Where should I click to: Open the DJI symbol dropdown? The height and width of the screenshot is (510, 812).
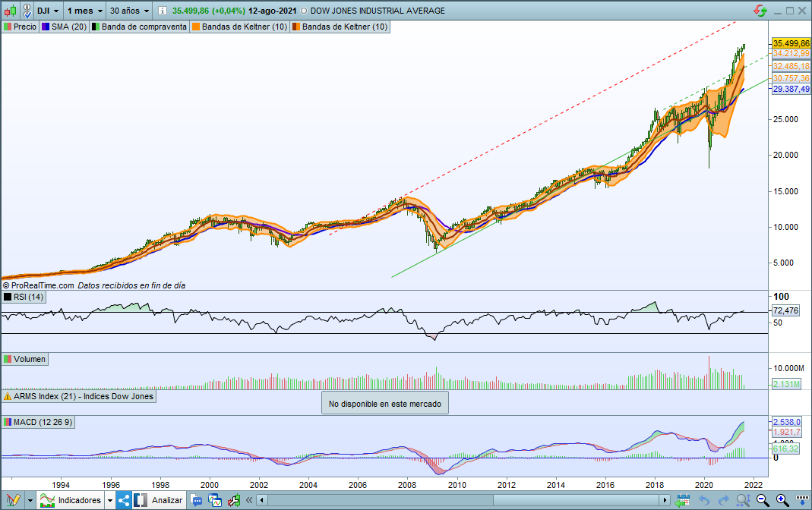point(47,11)
